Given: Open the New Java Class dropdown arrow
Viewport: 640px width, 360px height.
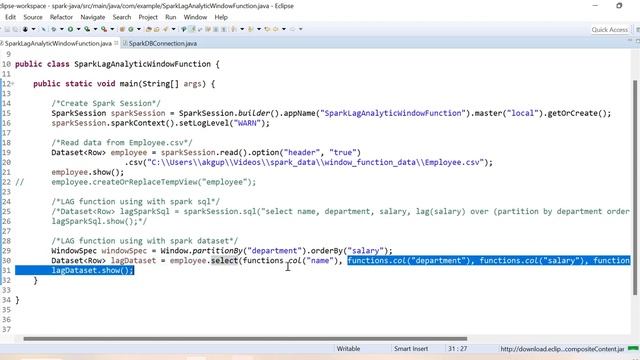Looking at the screenshot, I should tap(139, 29).
